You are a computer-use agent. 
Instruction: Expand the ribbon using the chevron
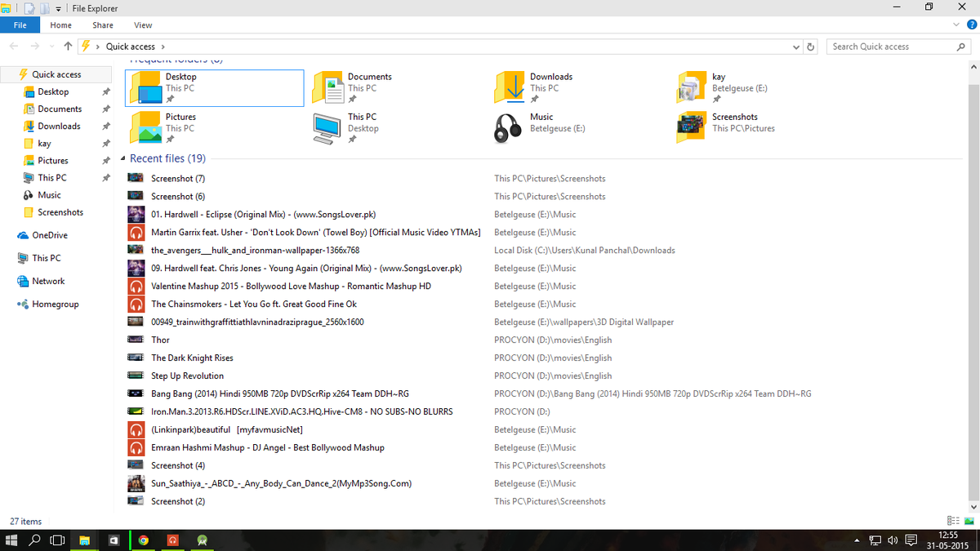(957, 25)
